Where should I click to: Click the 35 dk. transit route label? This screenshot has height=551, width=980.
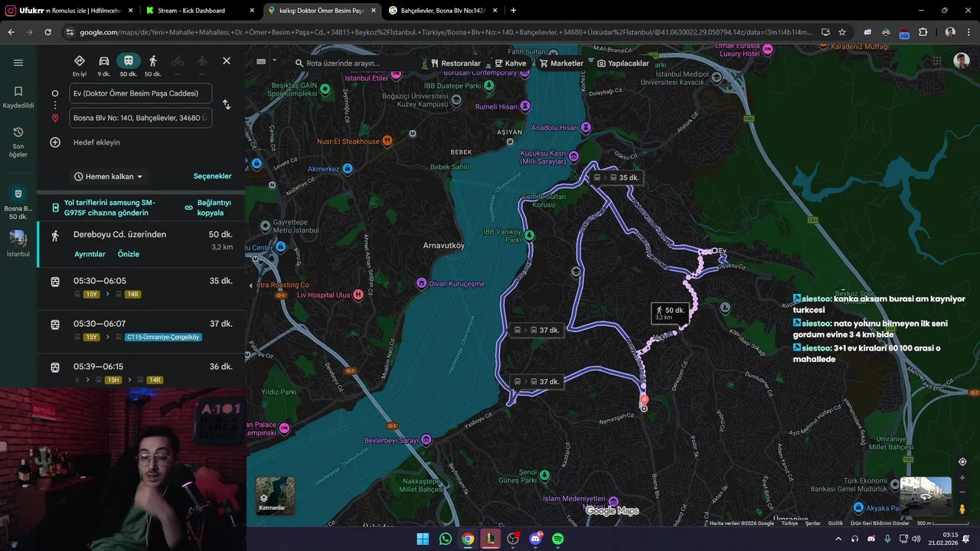coord(616,178)
